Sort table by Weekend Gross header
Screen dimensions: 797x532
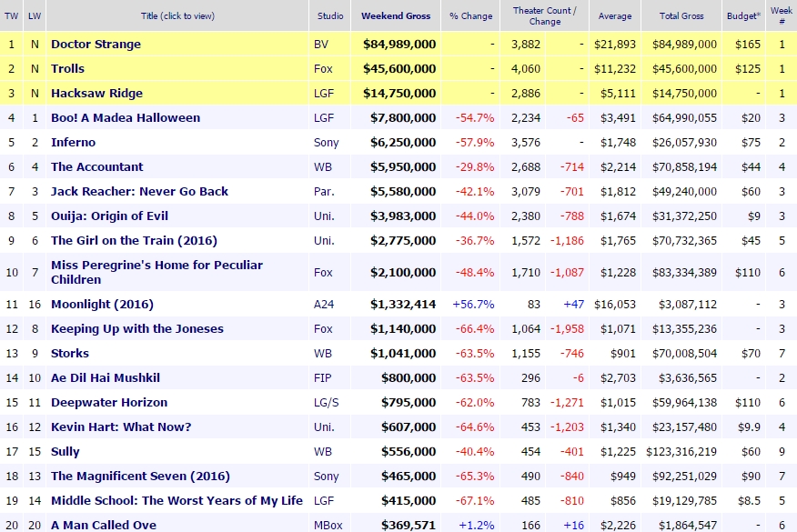396,15
